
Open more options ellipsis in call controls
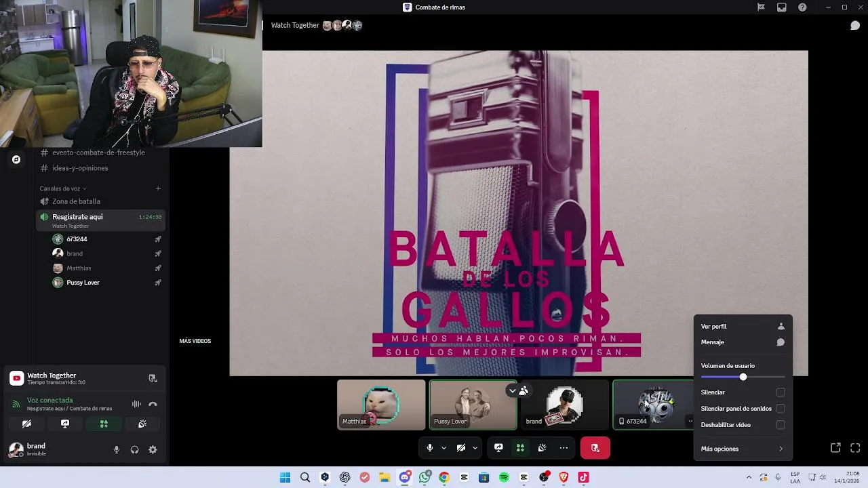(x=564, y=448)
